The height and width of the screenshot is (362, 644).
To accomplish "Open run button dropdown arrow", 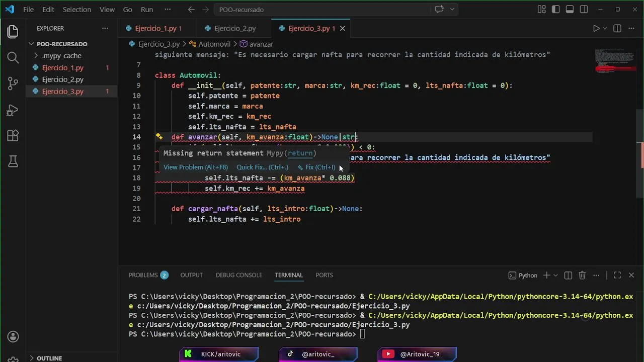I will click(x=605, y=29).
